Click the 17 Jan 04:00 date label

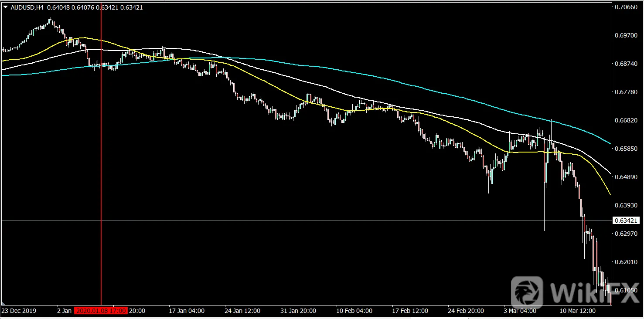pyautogui.click(x=187, y=311)
